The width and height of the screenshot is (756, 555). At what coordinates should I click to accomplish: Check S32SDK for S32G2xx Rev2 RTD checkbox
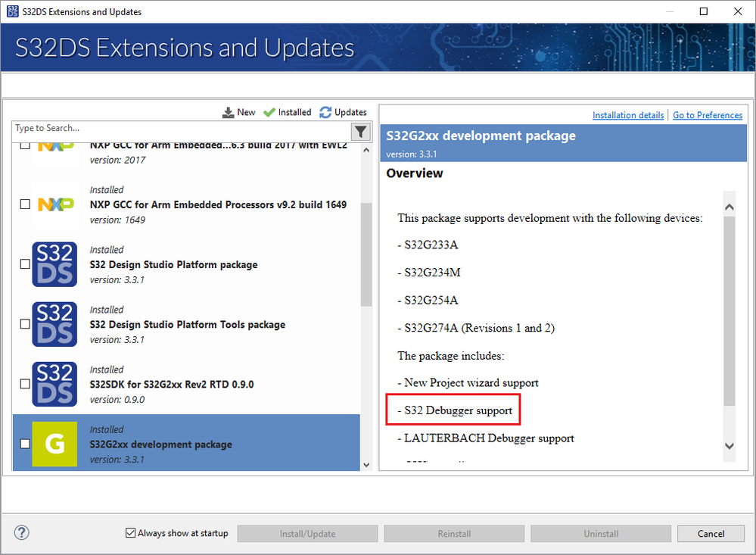click(x=25, y=384)
